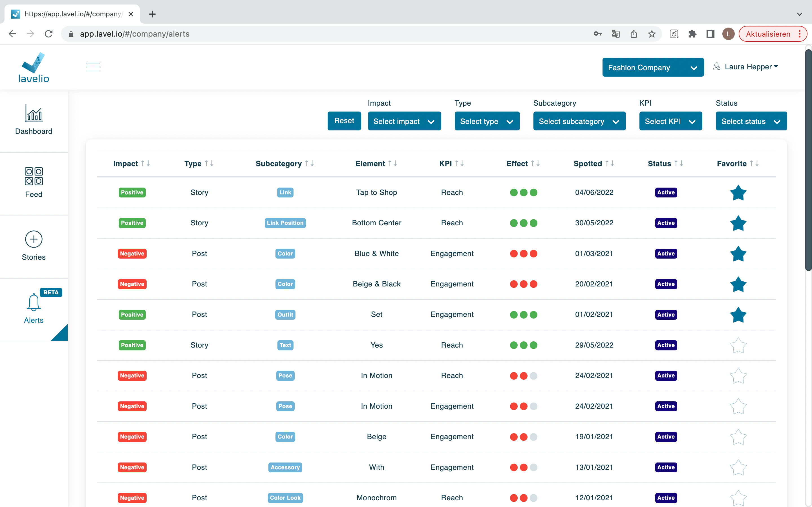Toggle favorite star for Monochrom alert

pos(738,498)
